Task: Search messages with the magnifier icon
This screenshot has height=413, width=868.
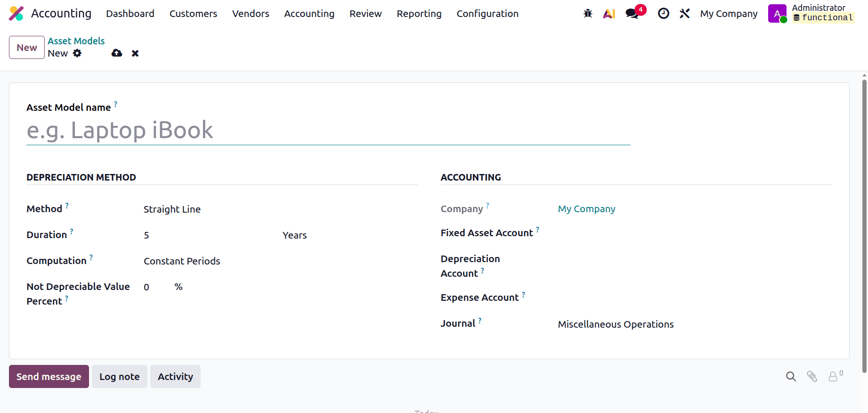Action: point(791,376)
